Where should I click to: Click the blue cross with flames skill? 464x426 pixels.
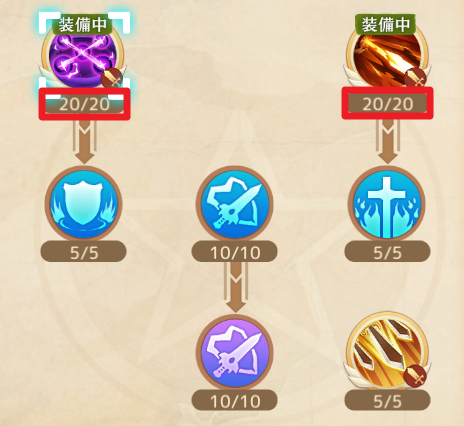[387, 204]
